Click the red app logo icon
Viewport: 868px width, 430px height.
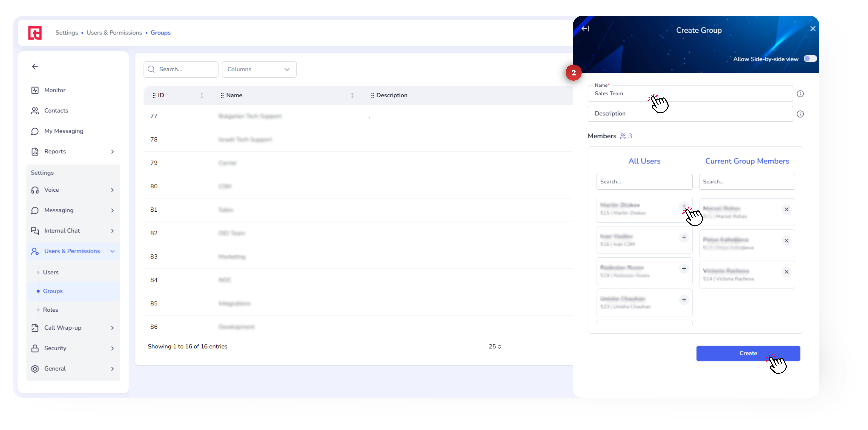(35, 33)
